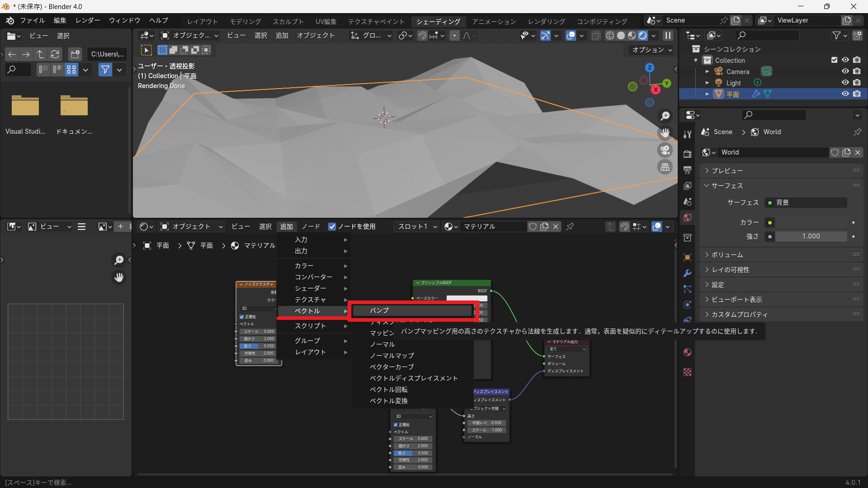Open the スロット1 slot dropdown

point(417,226)
